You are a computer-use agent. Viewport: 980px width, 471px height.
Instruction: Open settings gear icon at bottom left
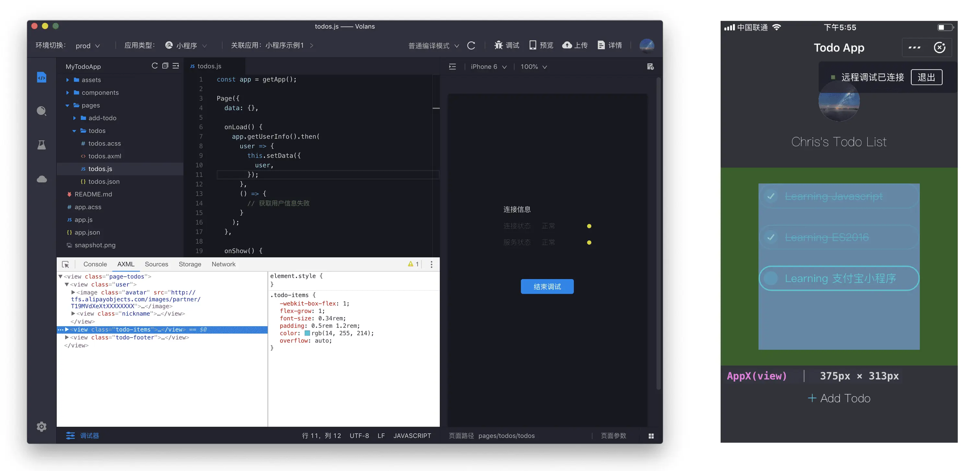pyautogui.click(x=41, y=427)
